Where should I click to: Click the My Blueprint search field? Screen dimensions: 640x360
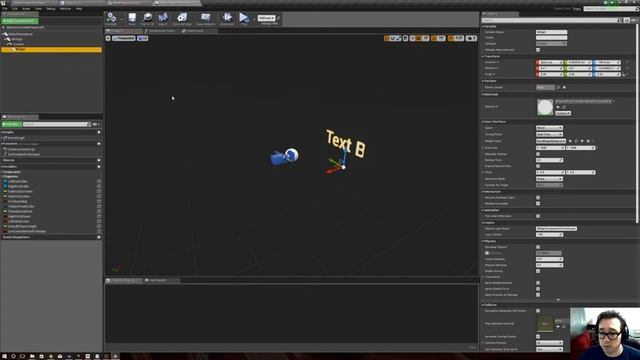click(56, 124)
